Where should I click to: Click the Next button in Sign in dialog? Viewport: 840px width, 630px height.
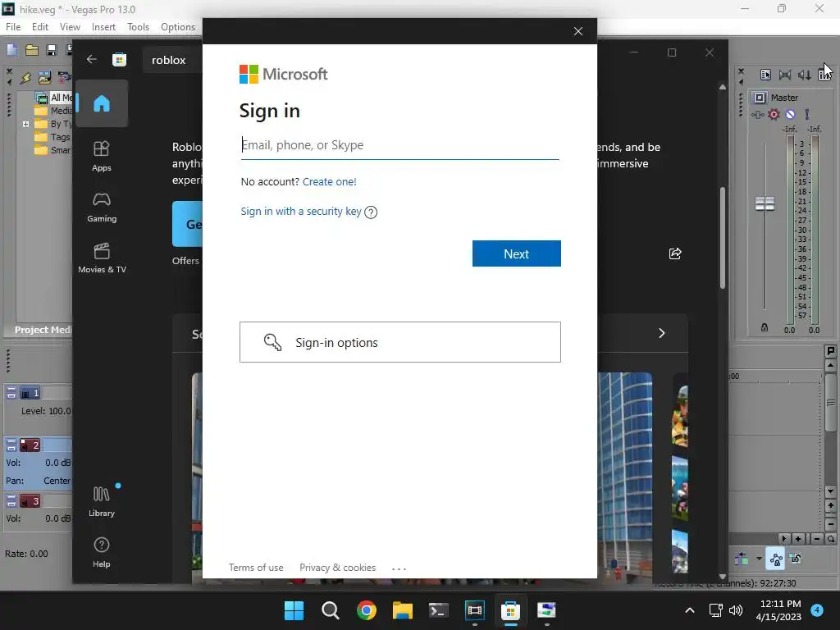tap(517, 253)
